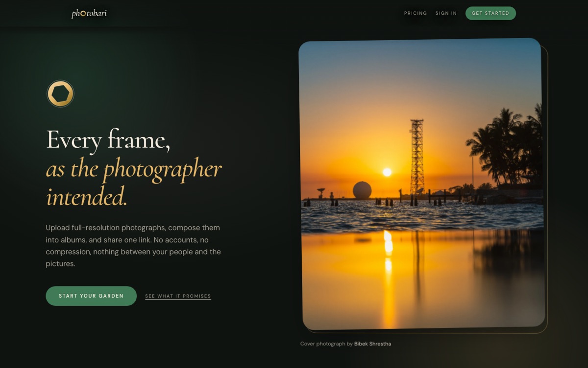Image resolution: width=588 pixels, height=368 pixels.
Task: Click the 'Every frame,' headline text
Action: click(108, 139)
